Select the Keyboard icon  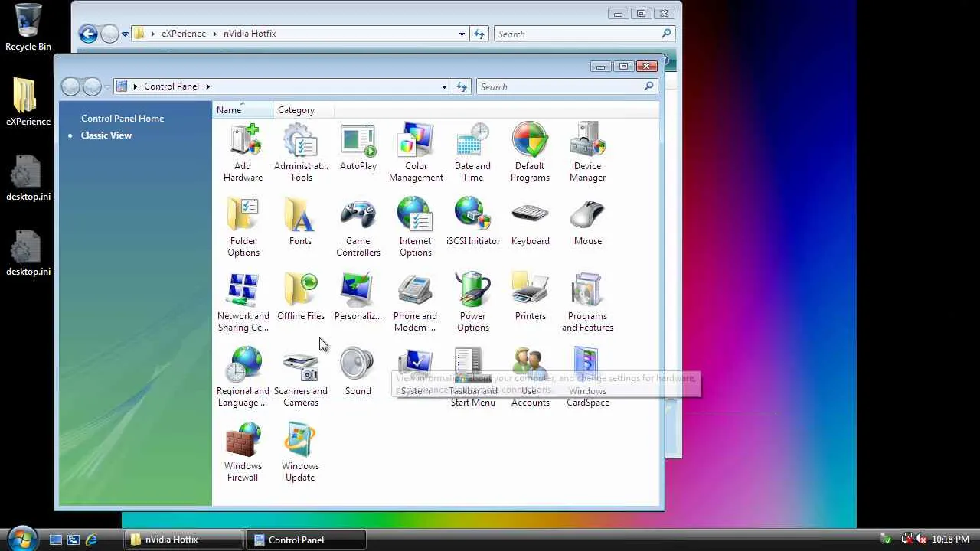pos(531,223)
